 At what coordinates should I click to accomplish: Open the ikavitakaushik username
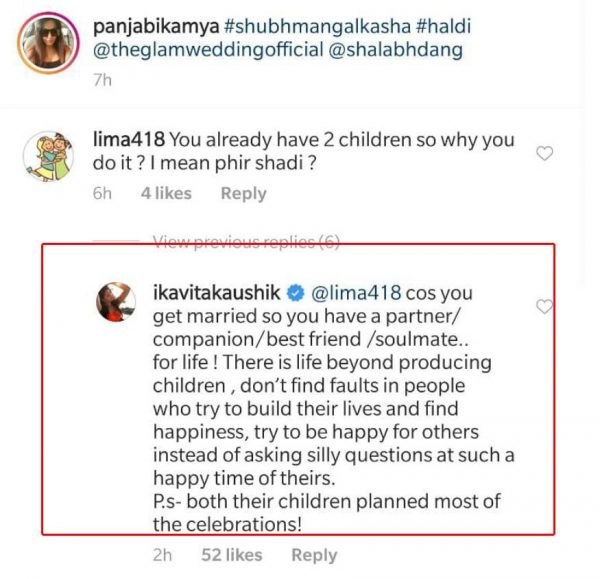pyautogui.click(x=217, y=293)
